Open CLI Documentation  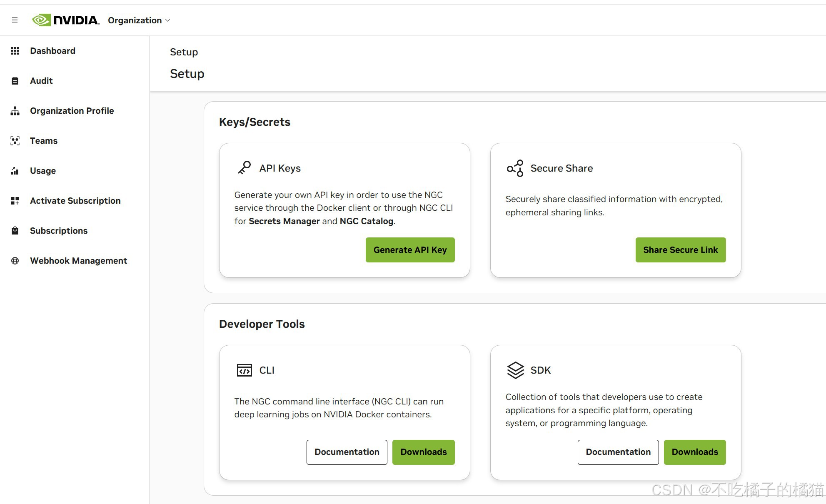347,452
